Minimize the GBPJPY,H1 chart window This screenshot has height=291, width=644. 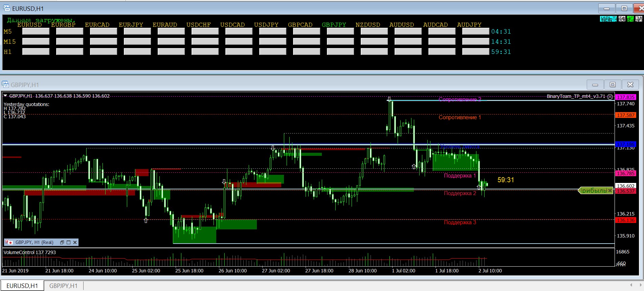pyautogui.click(x=595, y=84)
